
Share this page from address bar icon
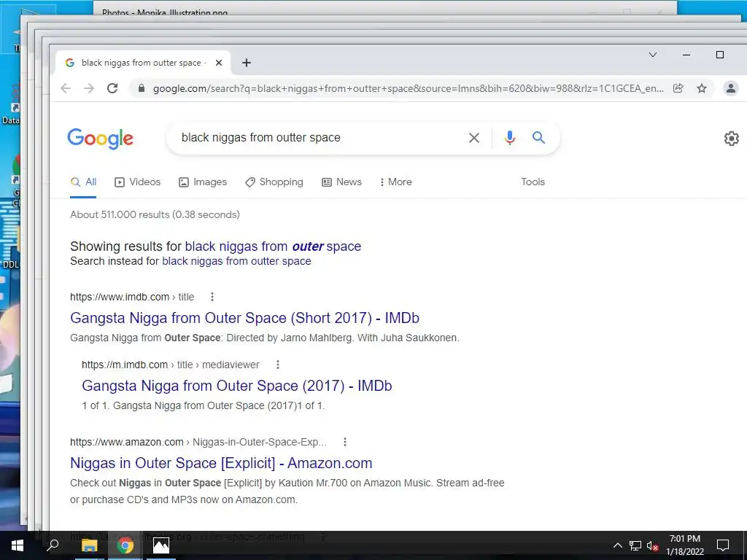click(x=678, y=88)
